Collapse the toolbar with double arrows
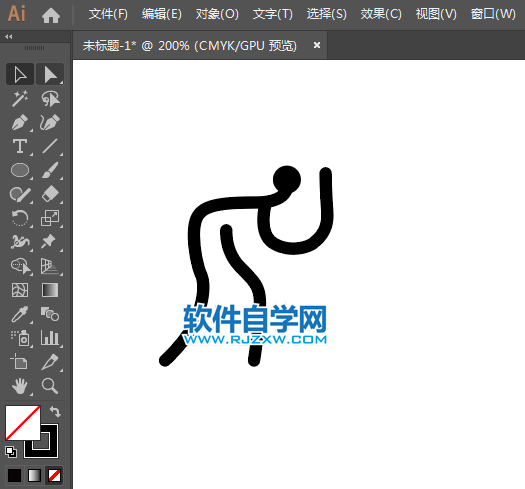The height and width of the screenshot is (489, 525). coord(9,37)
